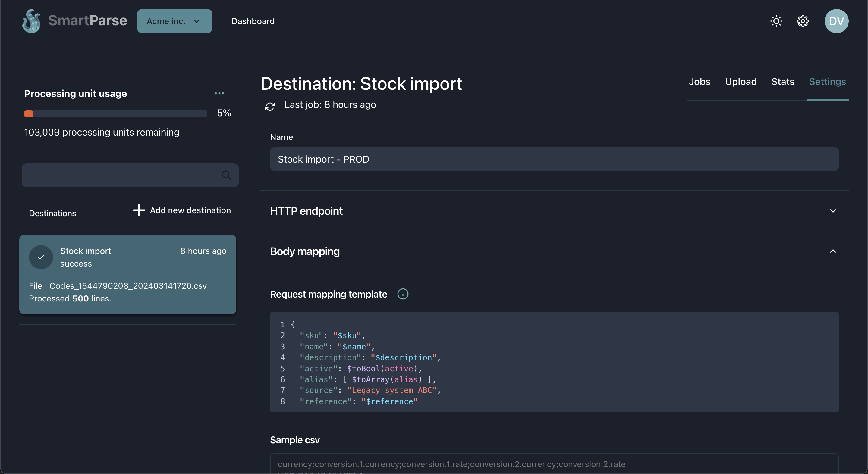Collapse the Body mapping section
This screenshot has width=868, height=474.
coord(833,251)
